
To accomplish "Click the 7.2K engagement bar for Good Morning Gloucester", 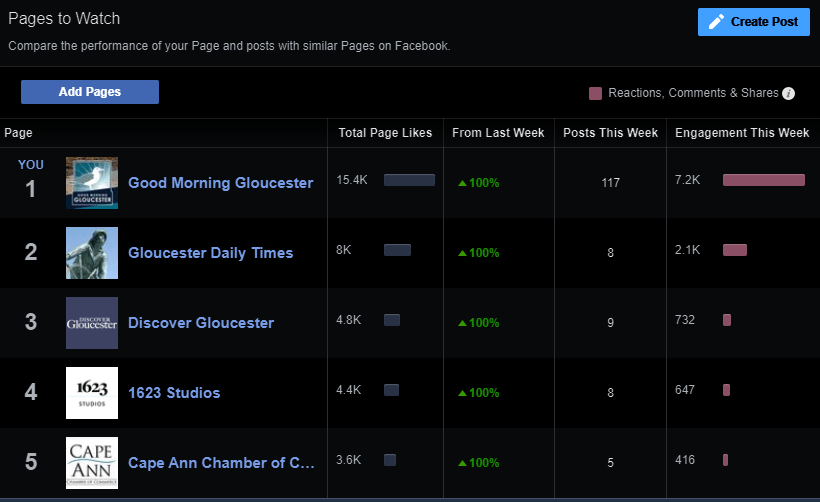I will tap(763, 180).
